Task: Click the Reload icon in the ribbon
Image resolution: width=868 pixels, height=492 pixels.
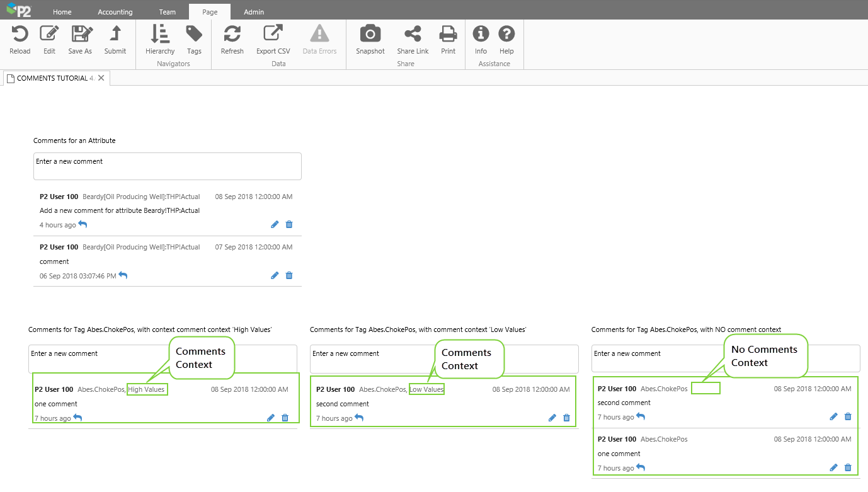Action: click(20, 35)
